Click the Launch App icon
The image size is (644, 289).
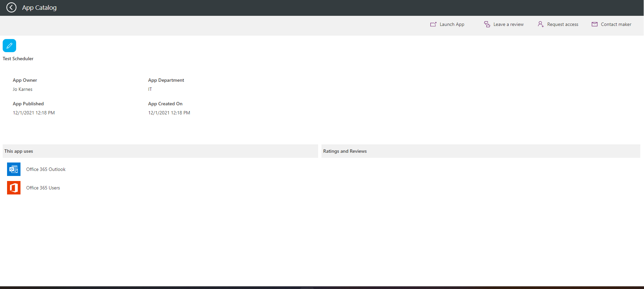tap(433, 24)
